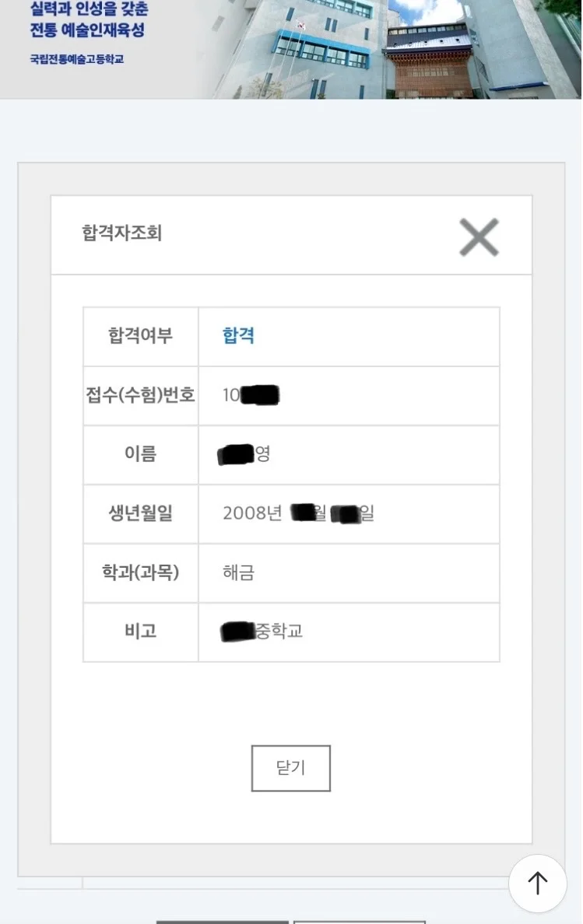Click the X icon to close 합격자조회 popup
Viewport: 583px width, 924px height.
(479, 237)
